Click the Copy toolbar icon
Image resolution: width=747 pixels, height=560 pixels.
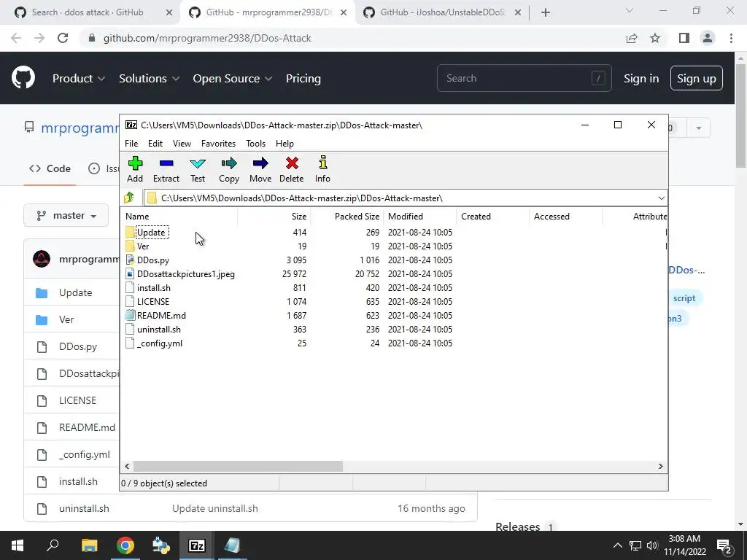(228, 169)
